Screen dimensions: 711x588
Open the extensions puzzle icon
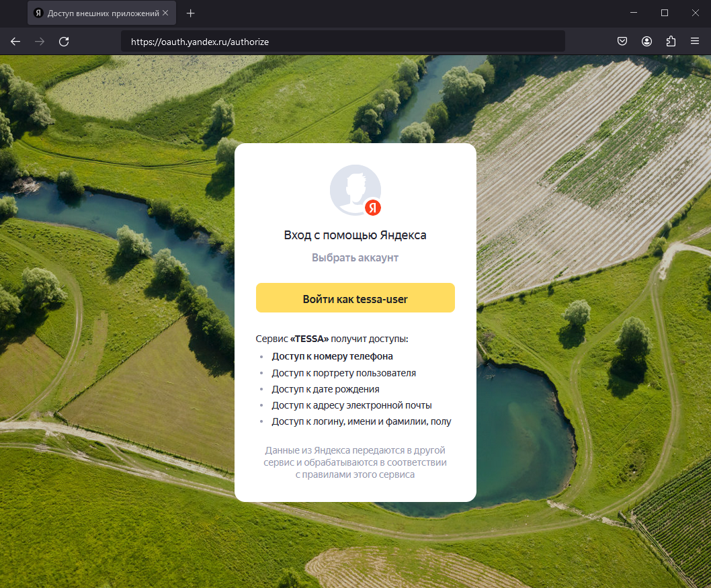click(x=671, y=42)
